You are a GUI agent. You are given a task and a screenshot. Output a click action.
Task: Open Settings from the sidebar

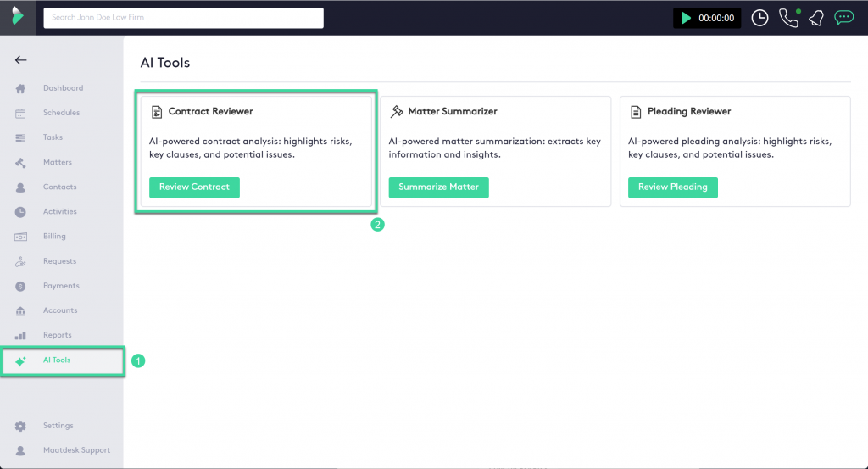[x=58, y=426]
